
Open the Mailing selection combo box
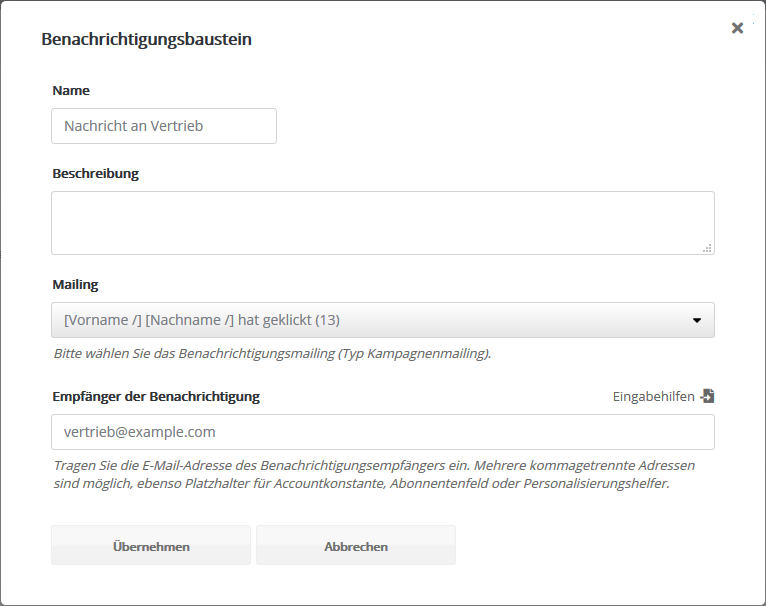pos(382,320)
